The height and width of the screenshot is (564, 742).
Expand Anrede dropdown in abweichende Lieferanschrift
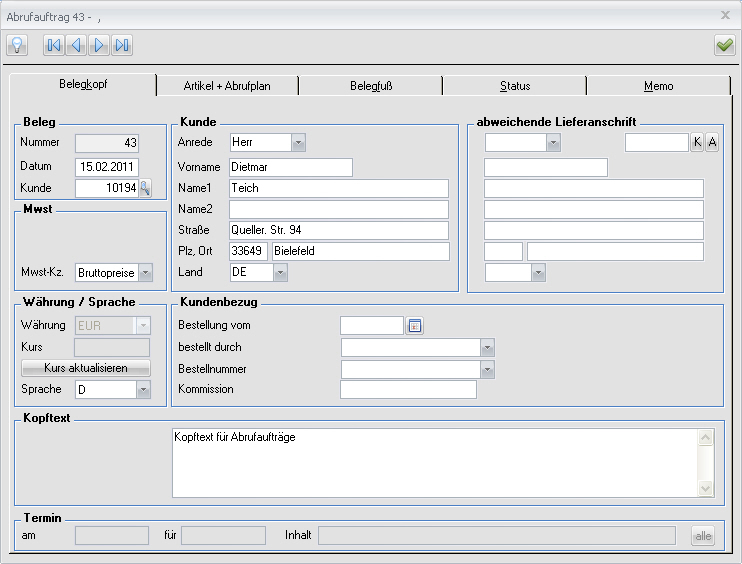pyautogui.click(x=553, y=142)
